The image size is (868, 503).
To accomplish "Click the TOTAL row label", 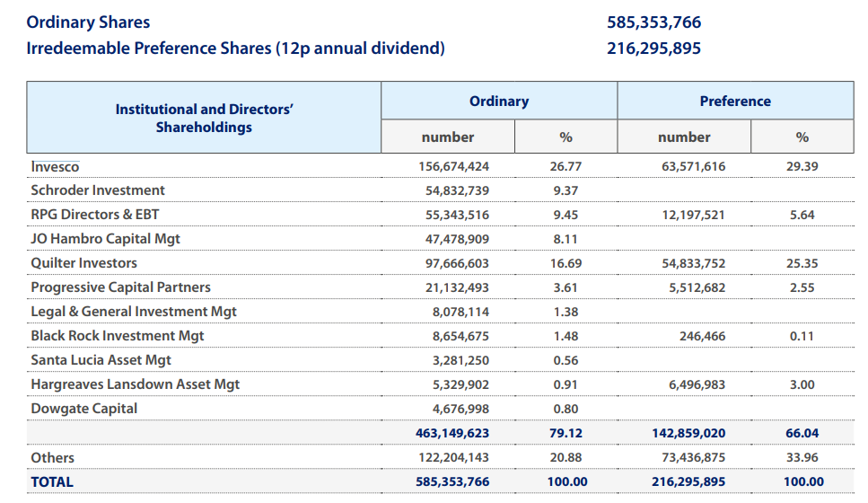I will point(52,482).
